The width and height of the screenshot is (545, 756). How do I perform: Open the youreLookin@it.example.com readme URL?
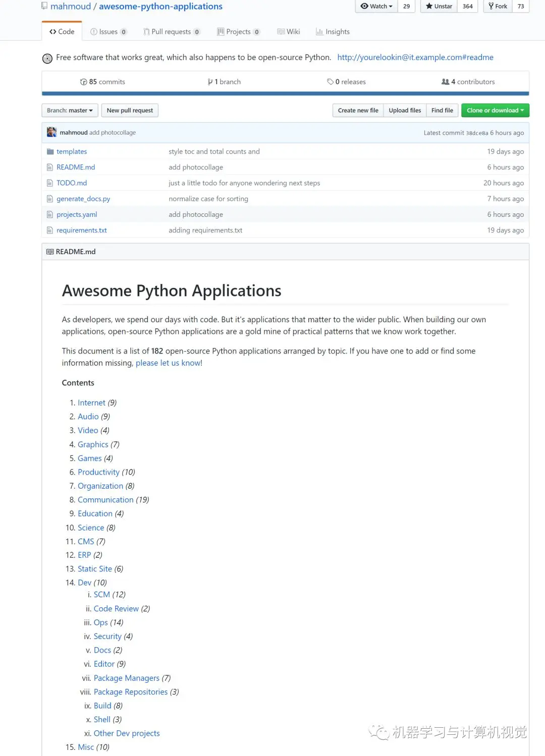click(x=415, y=57)
